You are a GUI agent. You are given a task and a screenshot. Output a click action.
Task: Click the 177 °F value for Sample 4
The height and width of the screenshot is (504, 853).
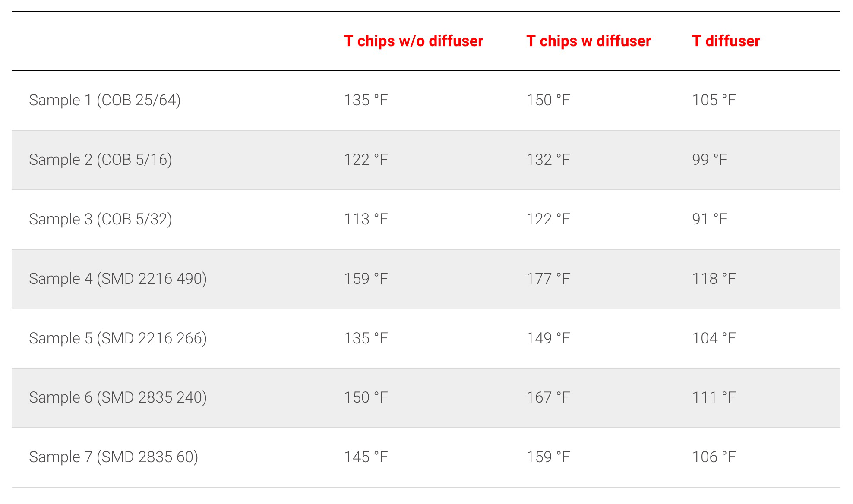(x=548, y=279)
